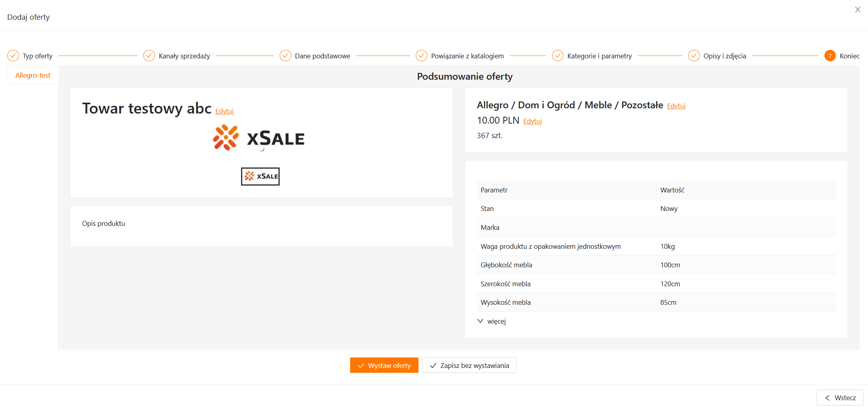Open the Allegro-test tab
This screenshot has width=868, height=407.
pos(33,75)
